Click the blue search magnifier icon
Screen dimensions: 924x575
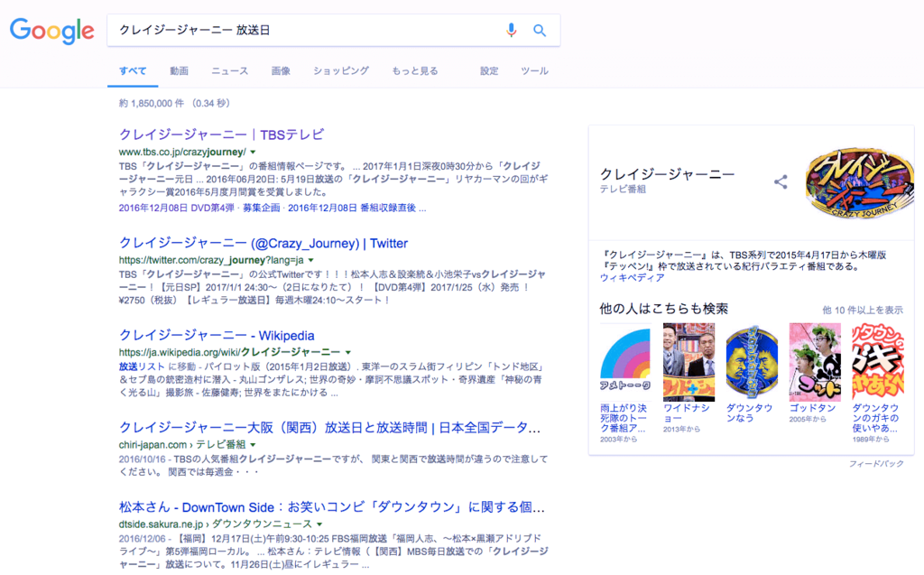click(540, 30)
